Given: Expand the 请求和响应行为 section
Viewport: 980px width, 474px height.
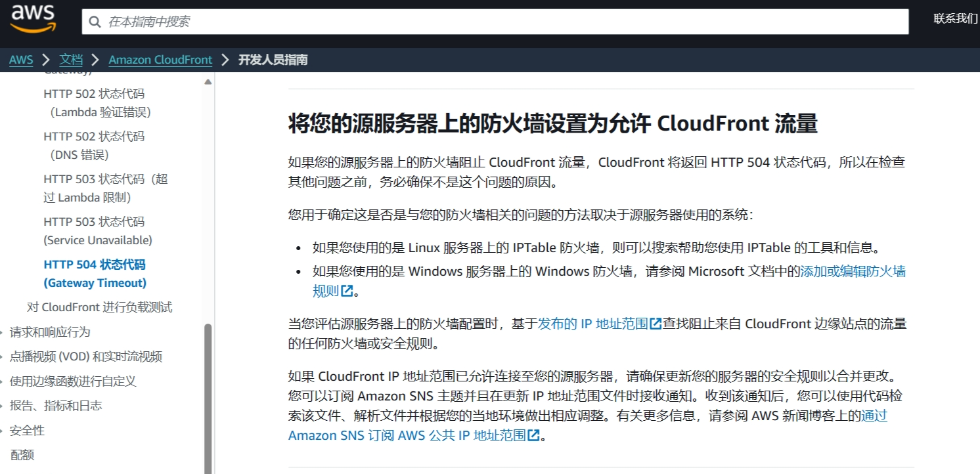Looking at the screenshot, I should click(50, 332).
